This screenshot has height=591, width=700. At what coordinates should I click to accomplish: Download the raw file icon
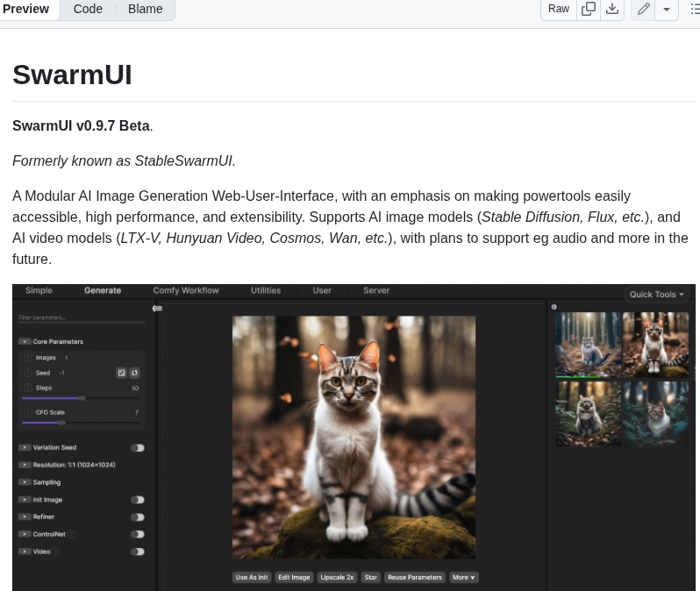pyautogui.click(x=612, y=9)
